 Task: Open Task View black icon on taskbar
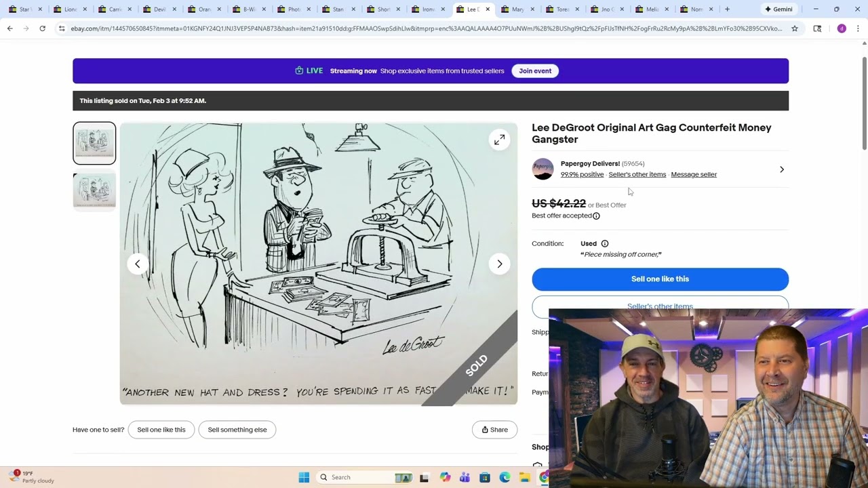(x=425, y=477)
